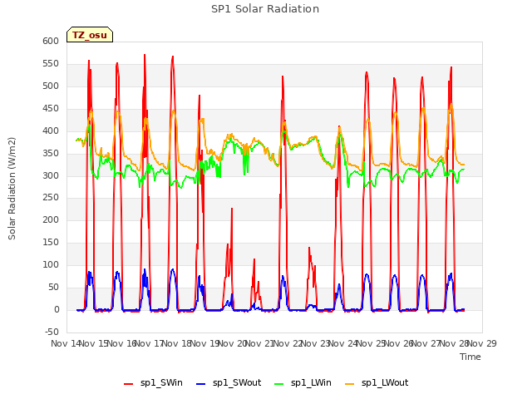Click the TZ_osu annotation label
The image size is (532, 399).
click(x=90, y=35)
